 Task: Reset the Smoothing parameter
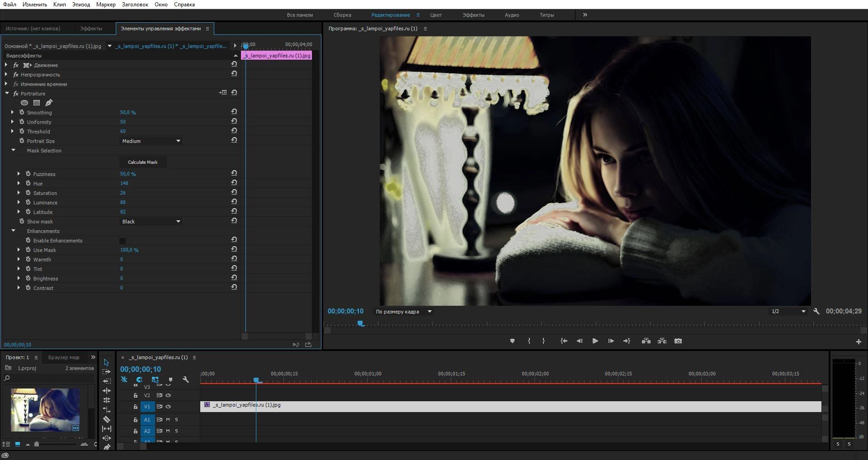(x=234, y=112)
